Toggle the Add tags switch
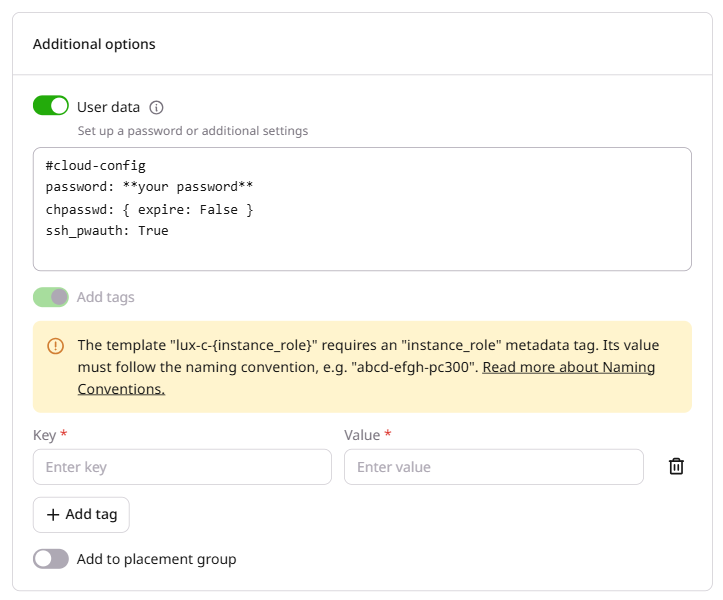 pyautogui.click(x=51, y=297)
